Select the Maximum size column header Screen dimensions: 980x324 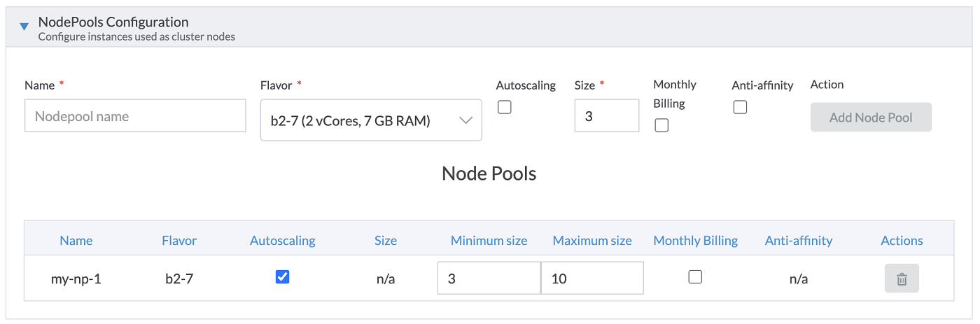(592, 241)
